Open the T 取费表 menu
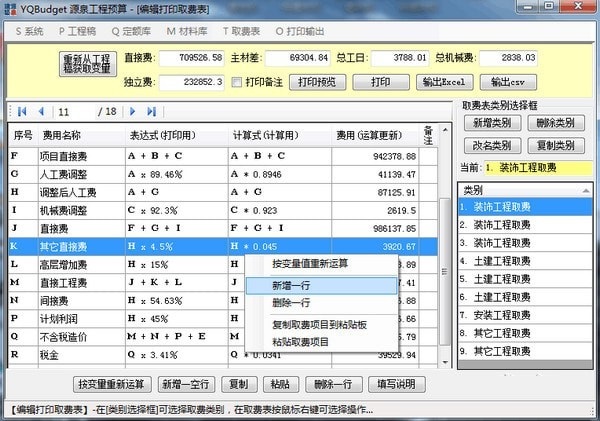This screenshot has width=600, height=421. [241, 31]
